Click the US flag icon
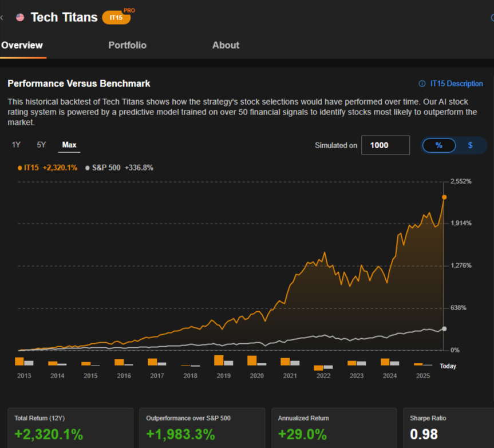This screenshot has height=448, width=494. tap(20, 17)
